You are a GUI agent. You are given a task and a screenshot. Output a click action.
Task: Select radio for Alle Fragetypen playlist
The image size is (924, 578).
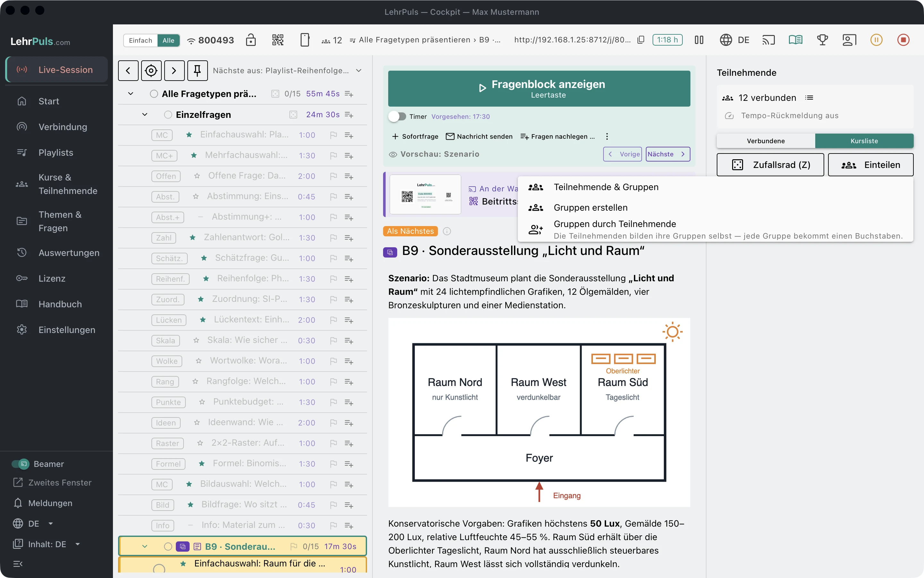[154, 94]
